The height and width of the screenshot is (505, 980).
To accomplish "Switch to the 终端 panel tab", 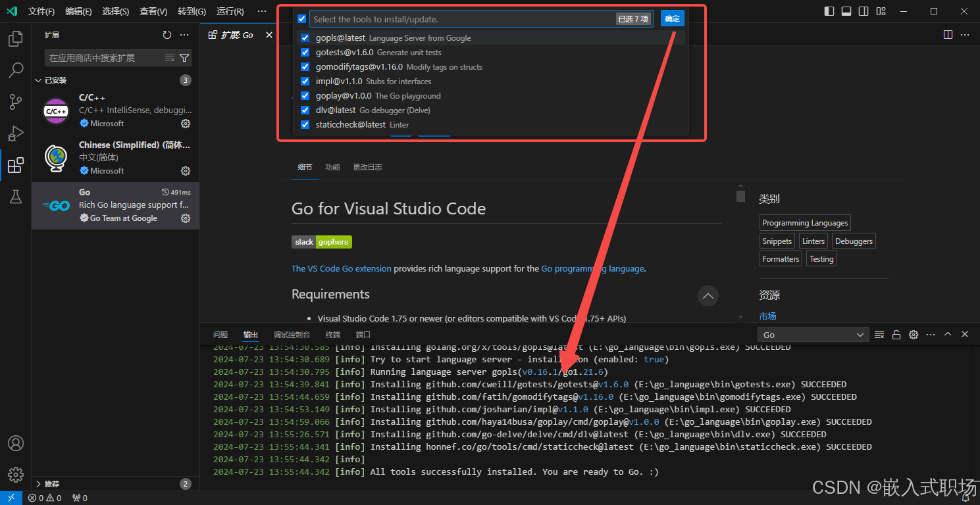I will 333,335.
